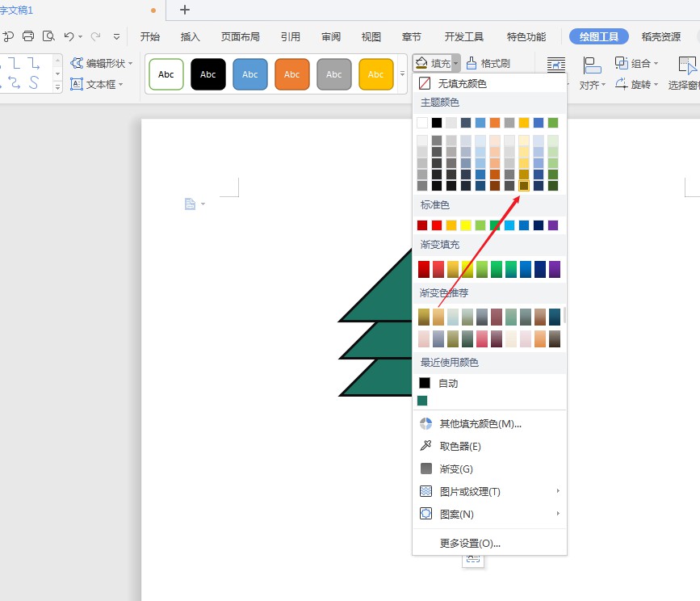Open the eyedropper tool 取色器(E)
Screen dimensions: 700x601
(460, 446)
